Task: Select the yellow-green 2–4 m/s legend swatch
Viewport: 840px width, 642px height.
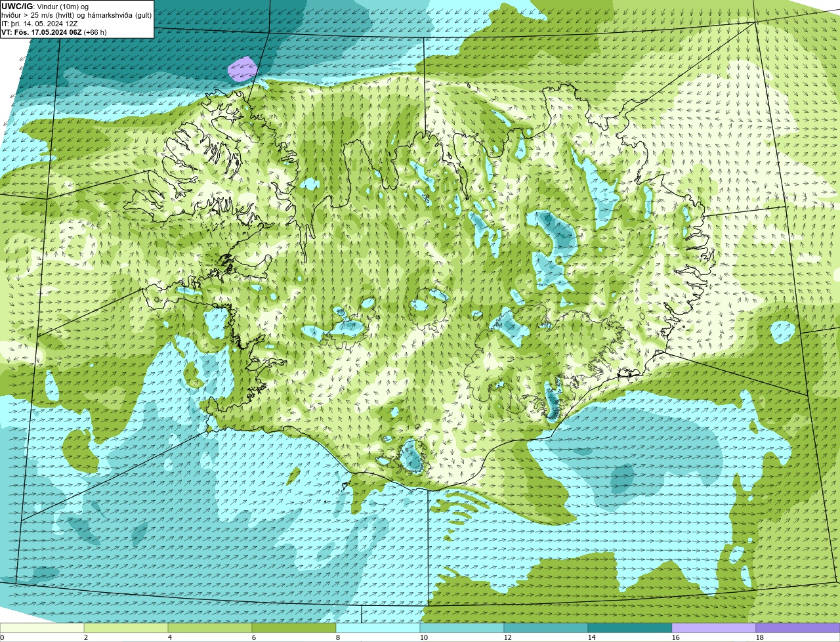Action: pos(126,628)
